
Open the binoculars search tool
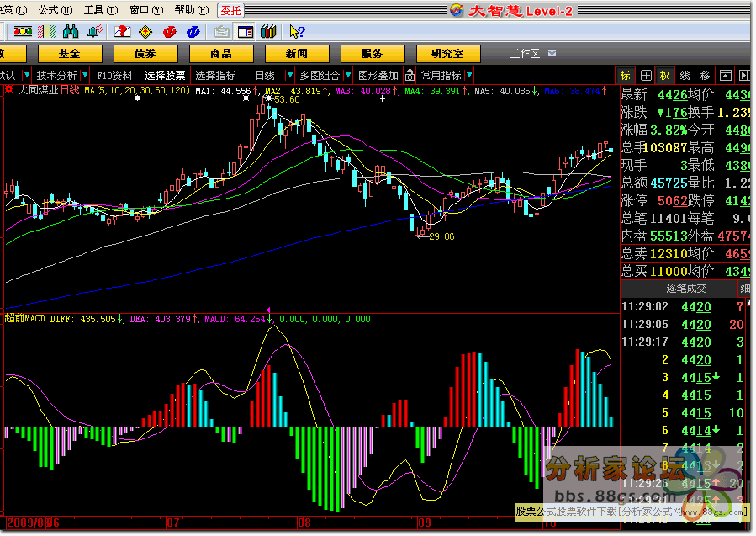point(71,32)
